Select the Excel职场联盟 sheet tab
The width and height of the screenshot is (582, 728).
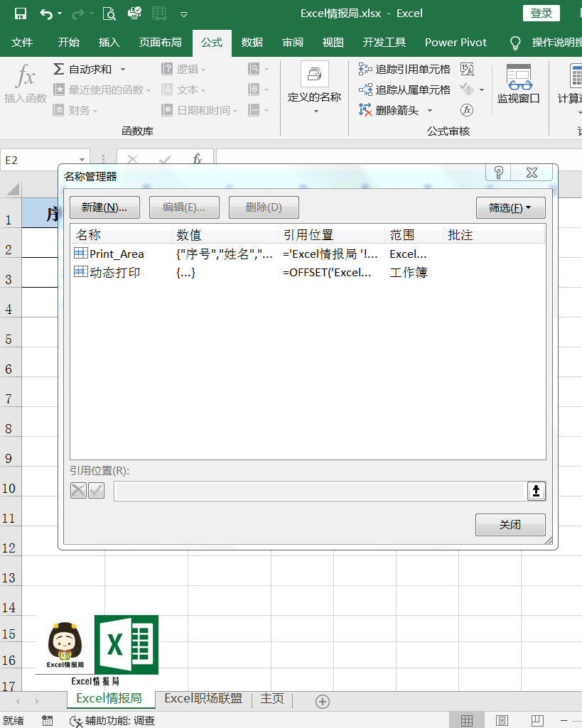pos(203,699)
